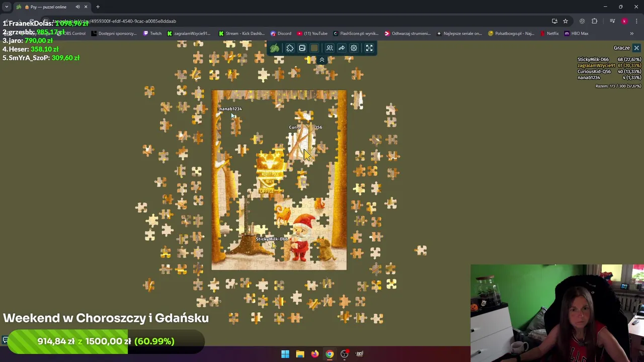Open the tab search dropdown arrow
The image size is (644, 362).
point(7,7)
